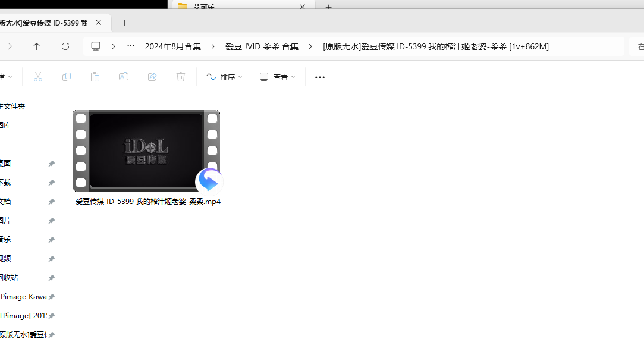Click the This PC monitor icon in address bar
This screenshot has width=644, height=345.
pos(96,46)
